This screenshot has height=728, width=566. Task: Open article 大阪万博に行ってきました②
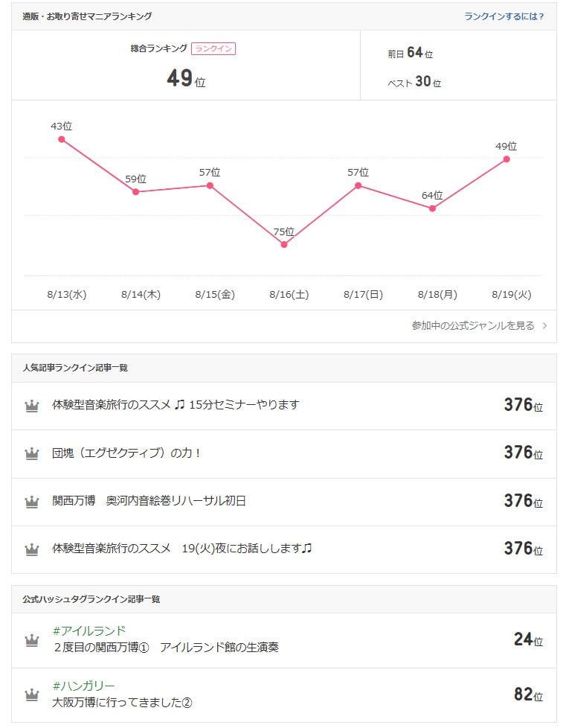[x=123, y=702]
